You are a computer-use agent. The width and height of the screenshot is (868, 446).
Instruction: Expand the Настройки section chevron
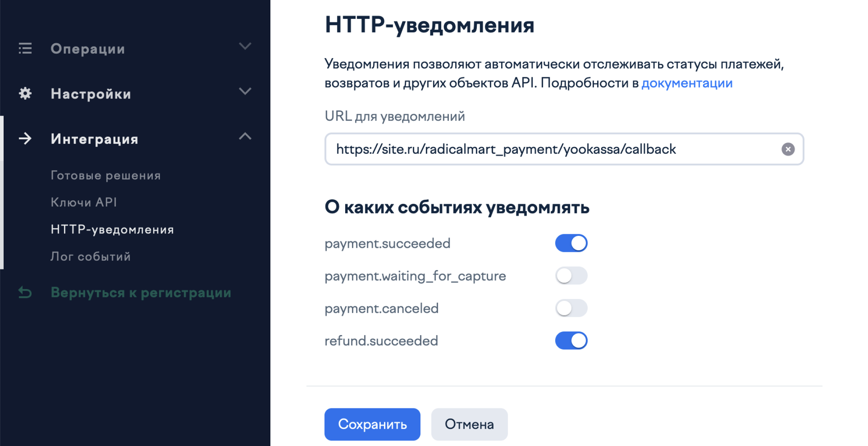[x=245, y=91]
